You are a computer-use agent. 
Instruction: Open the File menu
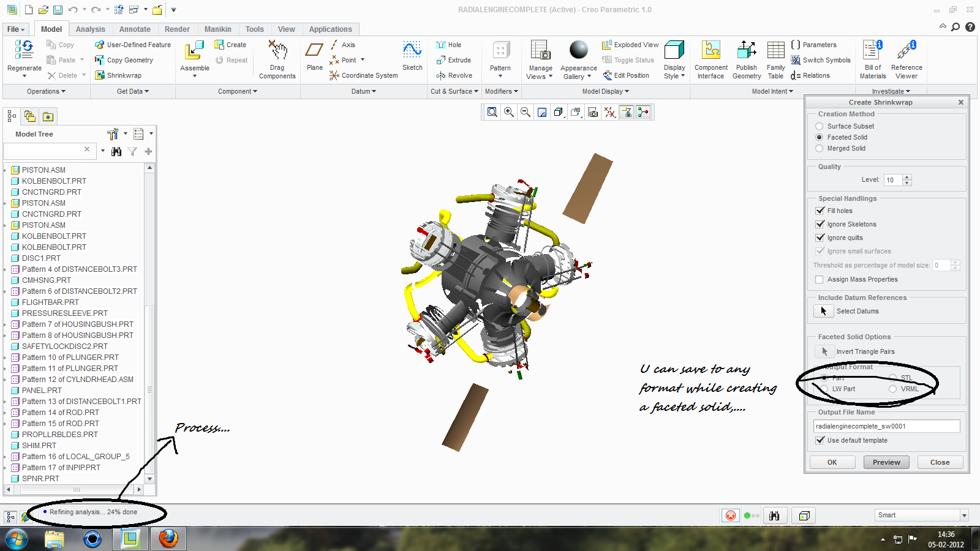click(16, 29)
